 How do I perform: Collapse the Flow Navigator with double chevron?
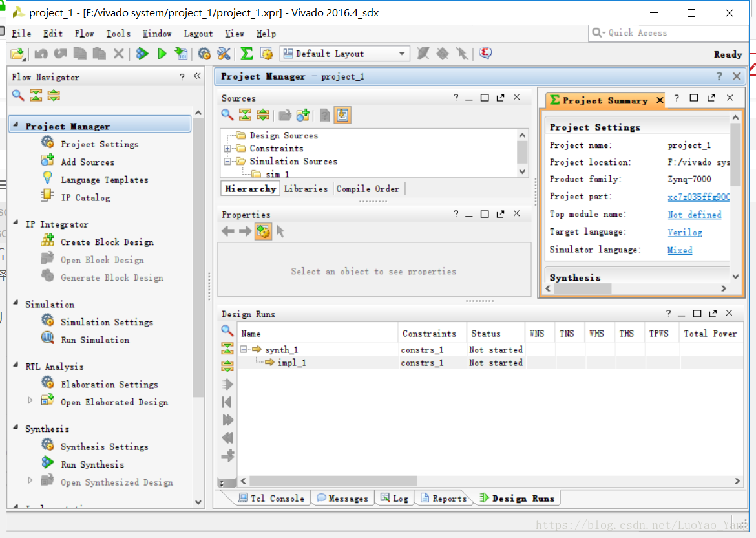(x=197, y=76)
